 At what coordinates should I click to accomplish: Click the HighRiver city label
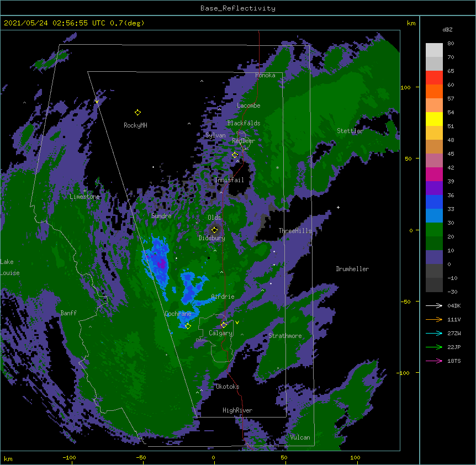click(x=237, y=410)
